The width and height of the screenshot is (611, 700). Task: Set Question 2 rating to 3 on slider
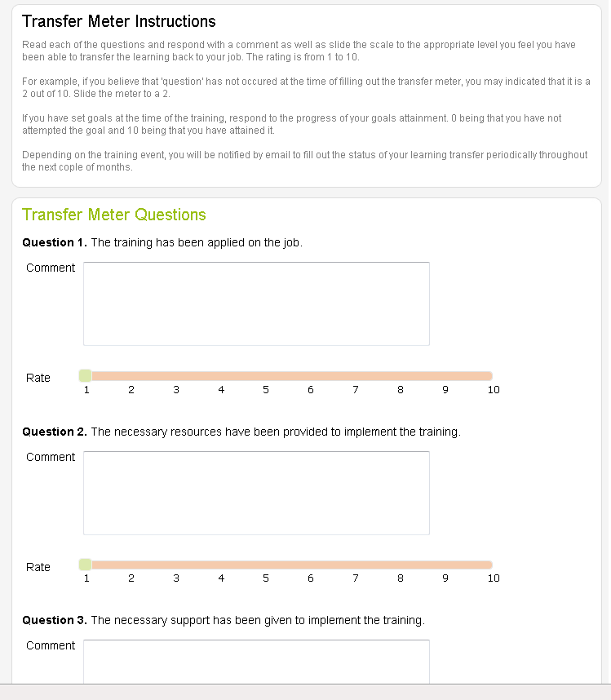pyautogui.click(x=175, y=565)
